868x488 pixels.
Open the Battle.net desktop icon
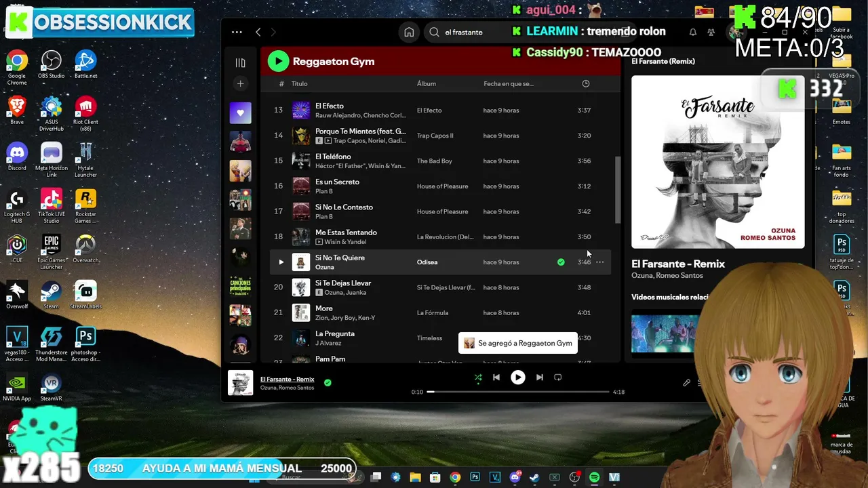point(85,64)
